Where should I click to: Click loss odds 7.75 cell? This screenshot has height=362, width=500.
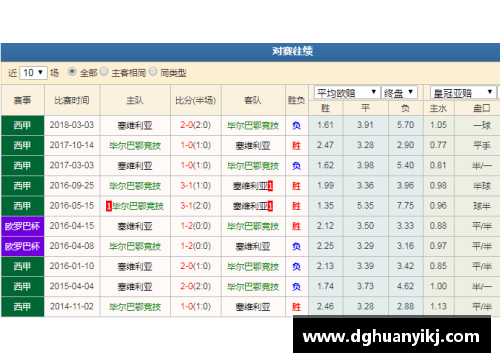[406, 206]
